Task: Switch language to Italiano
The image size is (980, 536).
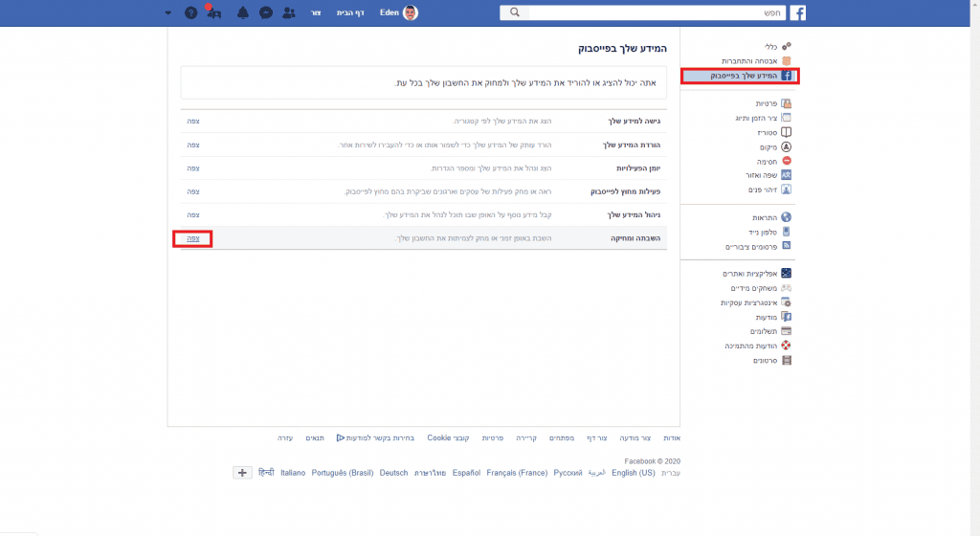Action: (293, 473)
